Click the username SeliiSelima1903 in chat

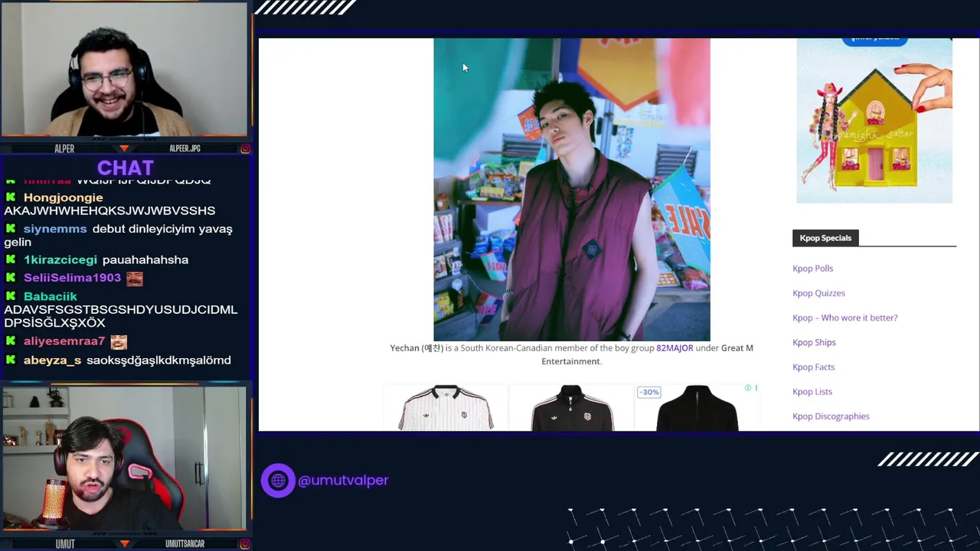pos(73,278)
